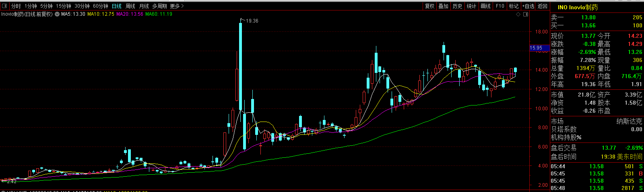
Task: Select the 15分钟 chart period
Action: pyautogui.click(x=64, y=6)
